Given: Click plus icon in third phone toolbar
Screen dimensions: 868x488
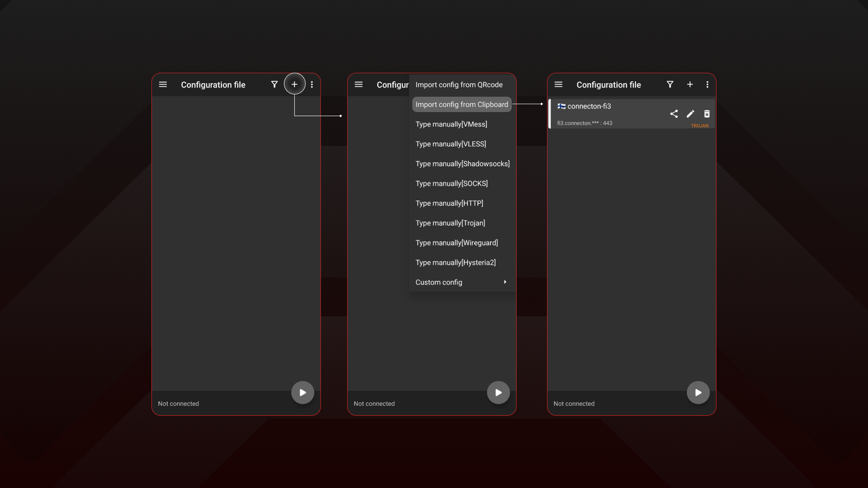Looking at the screenshot, I should [690, 84].
